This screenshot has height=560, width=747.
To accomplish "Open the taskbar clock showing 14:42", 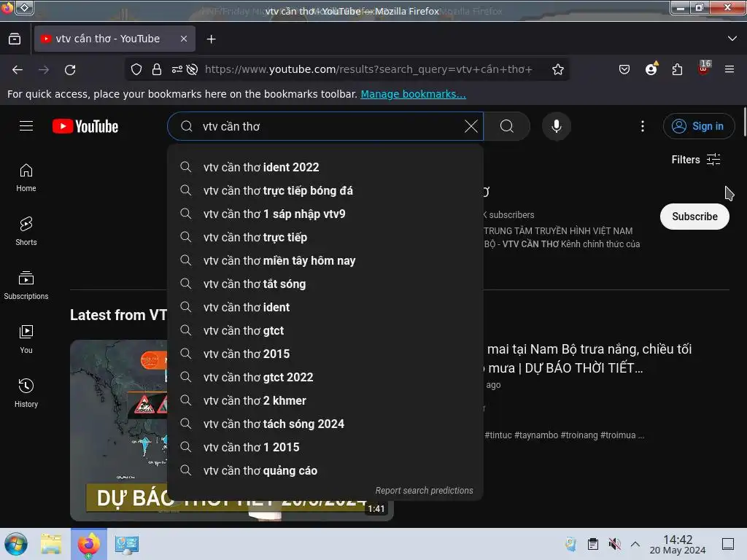I will coord(678,544).
